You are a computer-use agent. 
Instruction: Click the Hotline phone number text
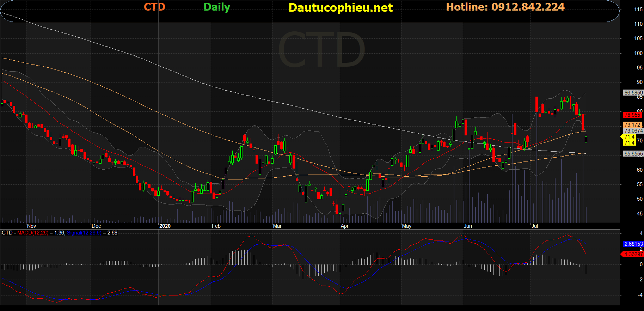coord(505,7)
